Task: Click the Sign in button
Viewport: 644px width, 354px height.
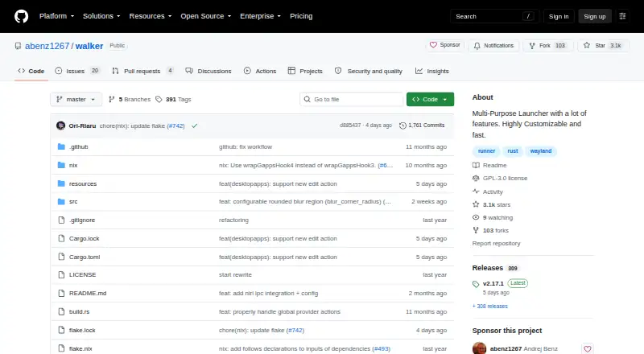Action: click(x=559, y=16)
